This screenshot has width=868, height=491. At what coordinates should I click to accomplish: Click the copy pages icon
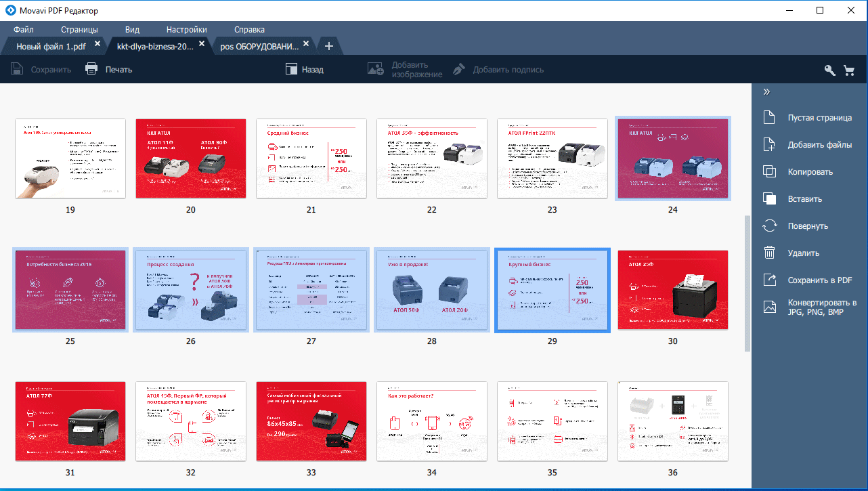tap(769, 171)
